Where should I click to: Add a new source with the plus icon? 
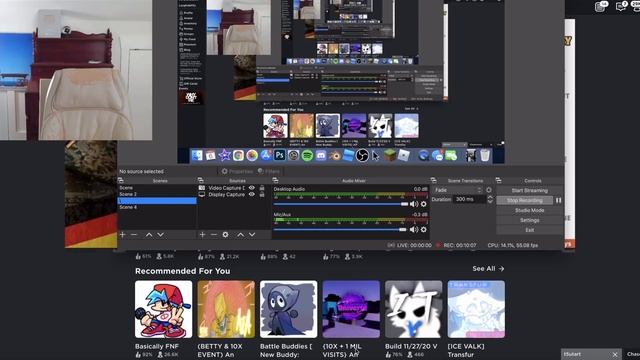tap(202, 235)
